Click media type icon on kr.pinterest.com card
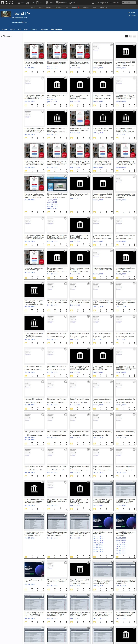Image resolution: width=138 pixels, height=644 pixels. pyautogui.click(x=71, y=376)
